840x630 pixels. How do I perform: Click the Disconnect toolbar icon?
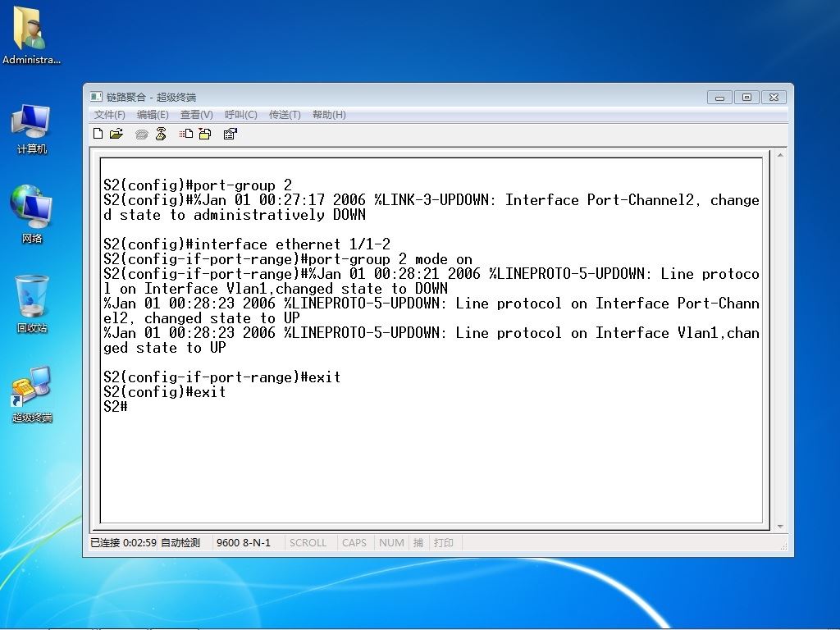pos(161,134)
